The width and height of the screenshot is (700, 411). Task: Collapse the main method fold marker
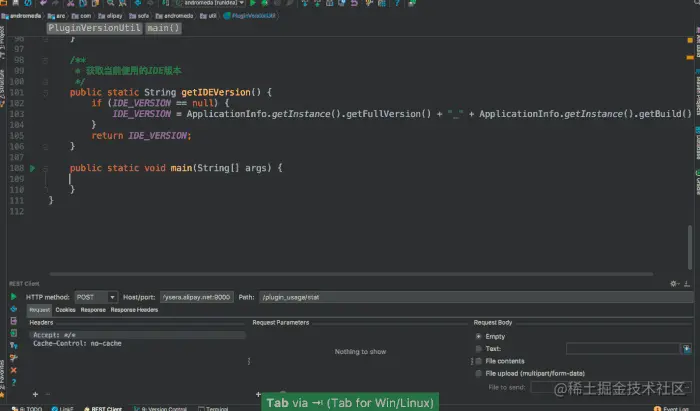click(x=46, y=169)
